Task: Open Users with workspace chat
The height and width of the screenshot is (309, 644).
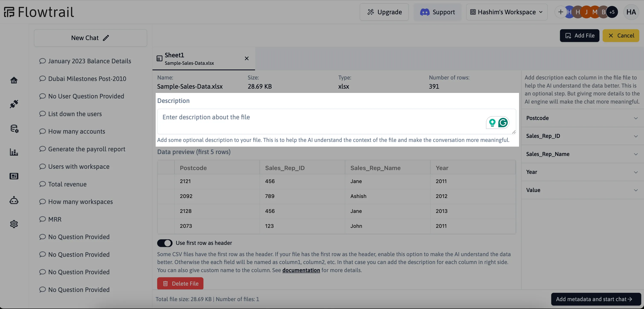Action: click(x=74, y=167)
